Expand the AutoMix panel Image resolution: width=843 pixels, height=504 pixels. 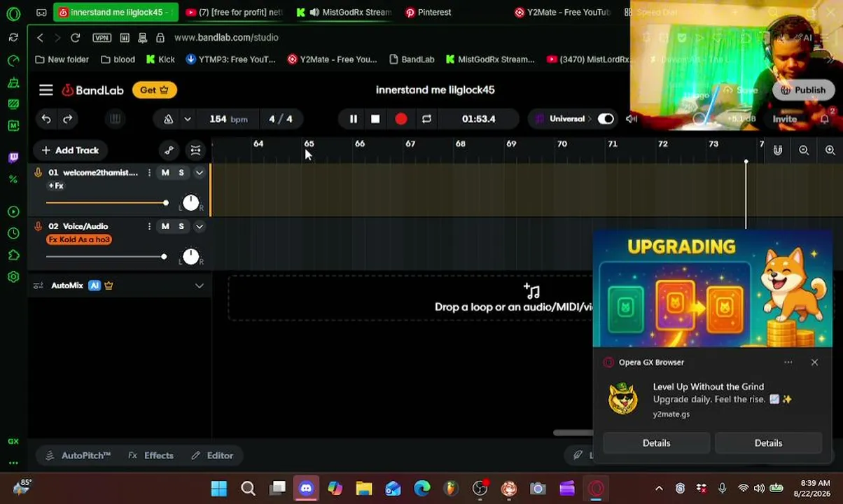point(199,286)
